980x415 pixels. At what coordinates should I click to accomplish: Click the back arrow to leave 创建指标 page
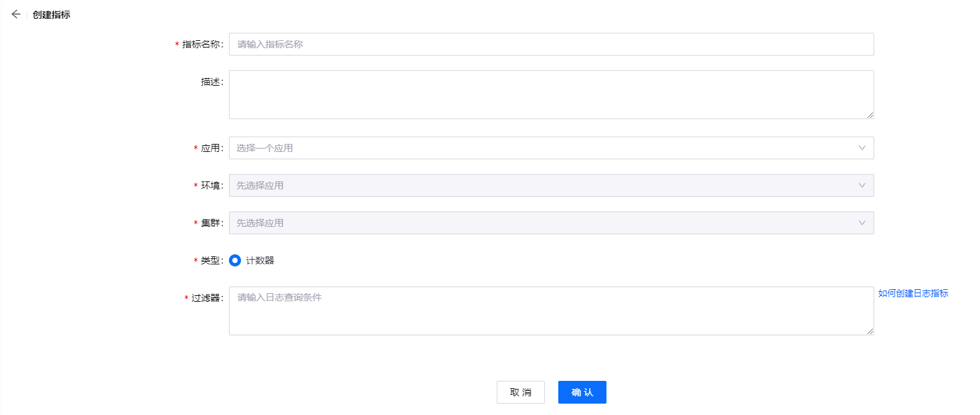coord(15,13)
